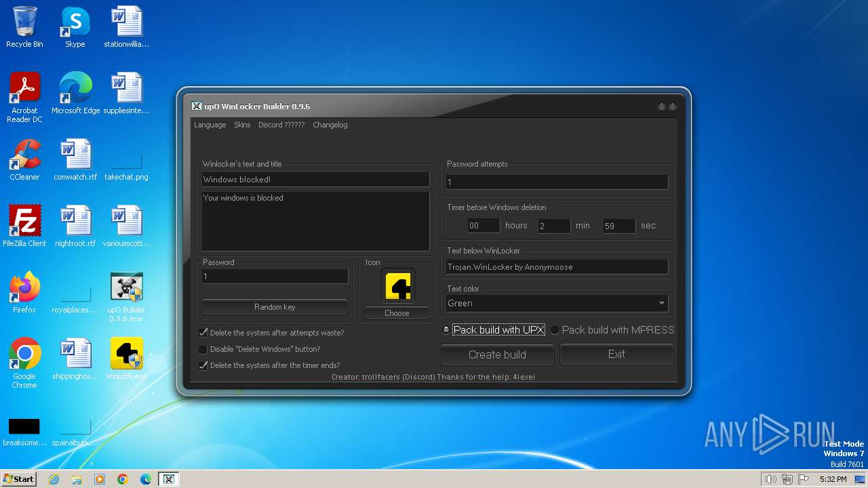Image resolution: width=868 pixels, height=488 pixels.
Task: Open the Language menu
Action: pos(210,125)
